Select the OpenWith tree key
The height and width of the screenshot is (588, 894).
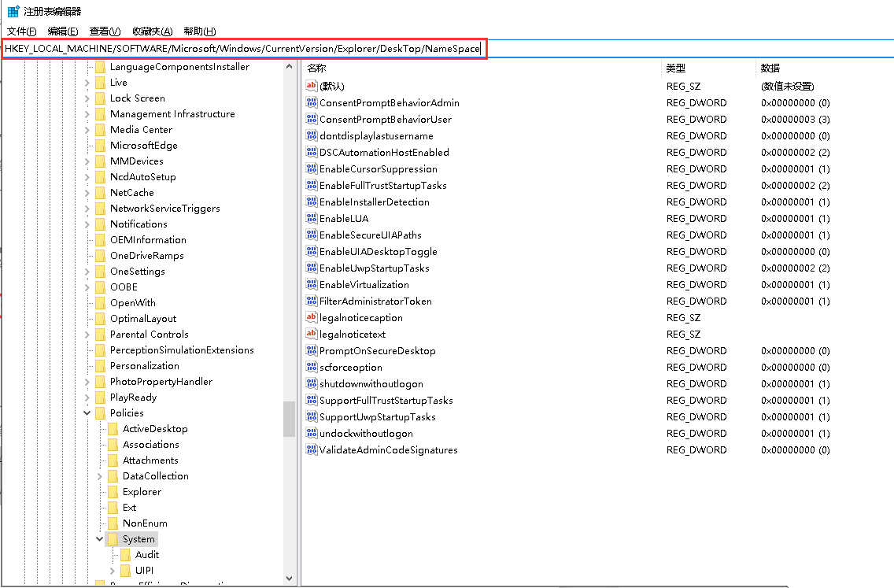[x=133, y=303]
